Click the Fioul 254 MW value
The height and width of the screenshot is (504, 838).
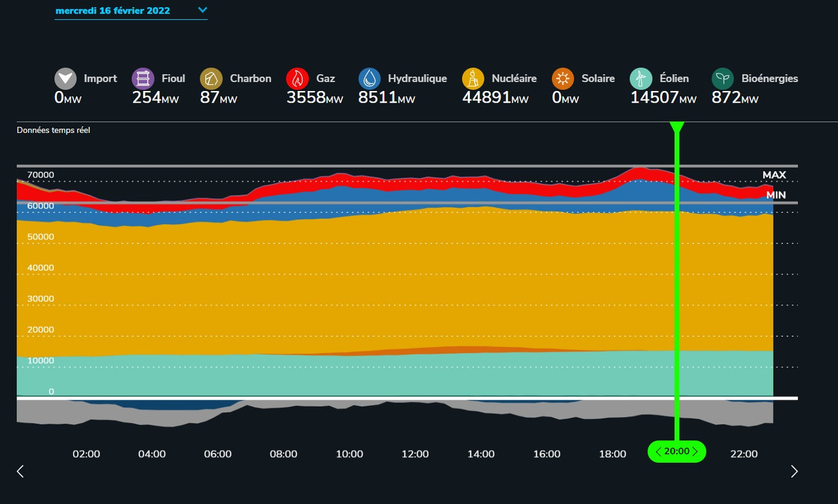[x=155, y=98]
